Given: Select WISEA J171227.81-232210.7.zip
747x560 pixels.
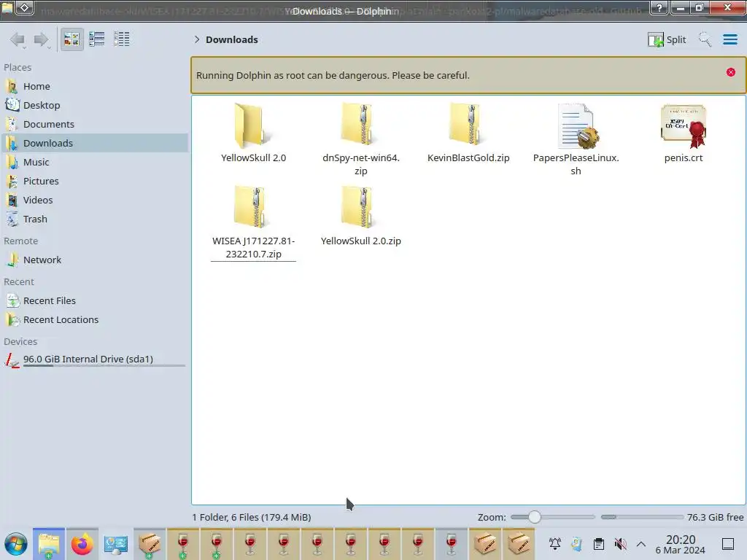Looking at the screenshot, I should point(253,222).
